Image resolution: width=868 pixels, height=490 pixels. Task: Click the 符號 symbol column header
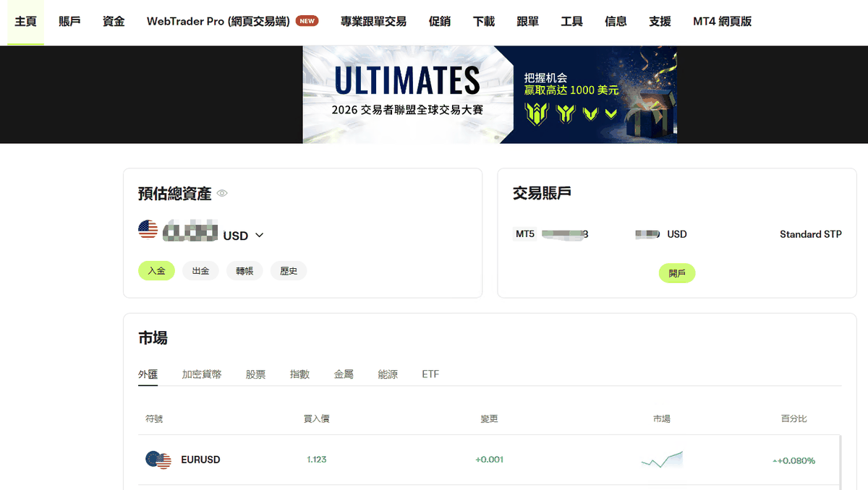point(154,418)
